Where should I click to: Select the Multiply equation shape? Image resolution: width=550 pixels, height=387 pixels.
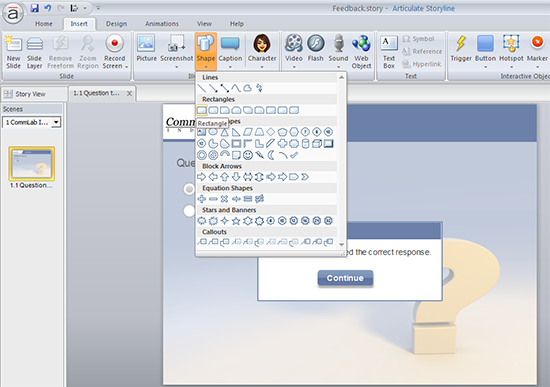224,199
